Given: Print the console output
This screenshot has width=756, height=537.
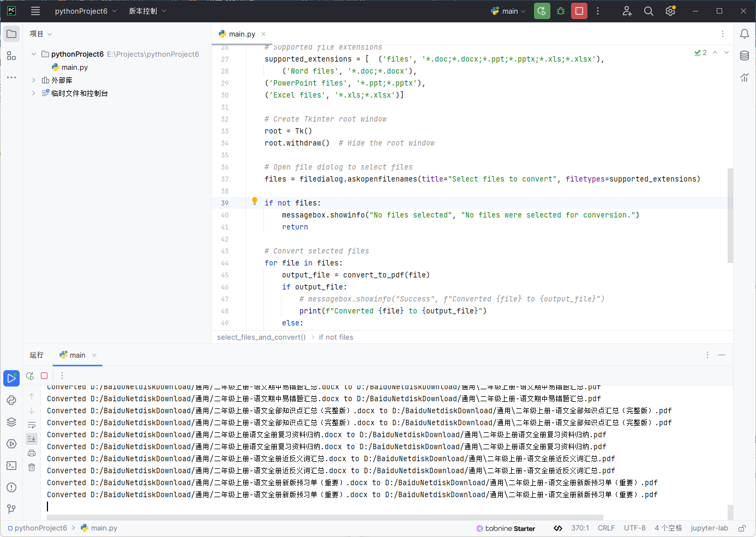Looking at the screenshot, I should click(32, 453).
